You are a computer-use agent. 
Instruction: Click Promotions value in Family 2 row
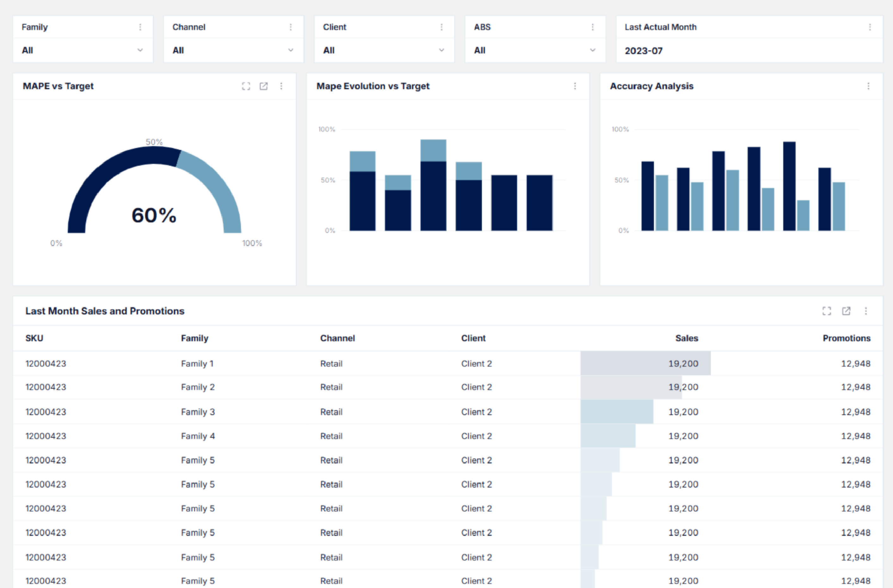point(855,387)
